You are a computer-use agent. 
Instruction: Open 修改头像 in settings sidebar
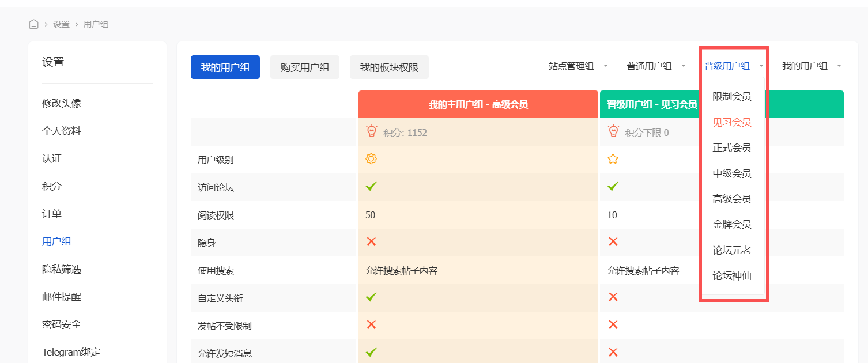pos(62,103)
